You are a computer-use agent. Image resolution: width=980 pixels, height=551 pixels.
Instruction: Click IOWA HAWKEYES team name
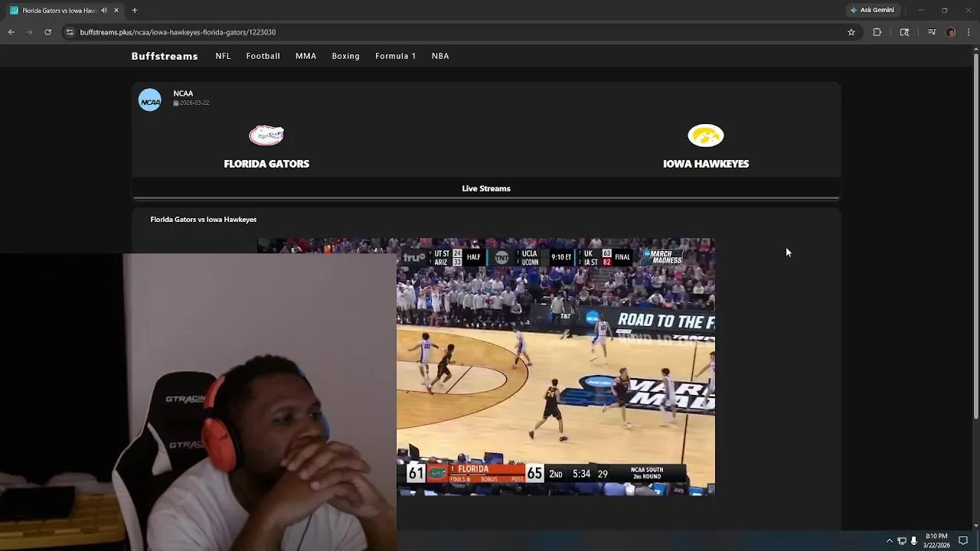coord(706,164)
